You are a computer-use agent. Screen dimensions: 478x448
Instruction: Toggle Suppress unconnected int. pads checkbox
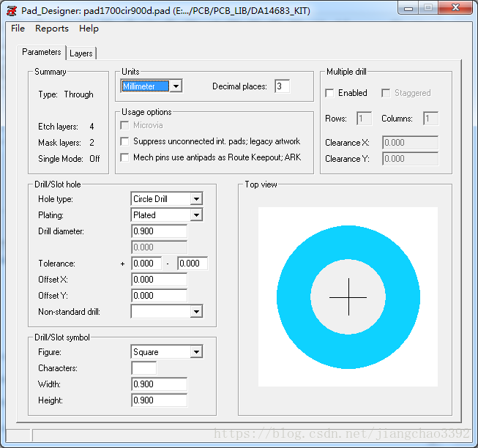coord(125,141)
